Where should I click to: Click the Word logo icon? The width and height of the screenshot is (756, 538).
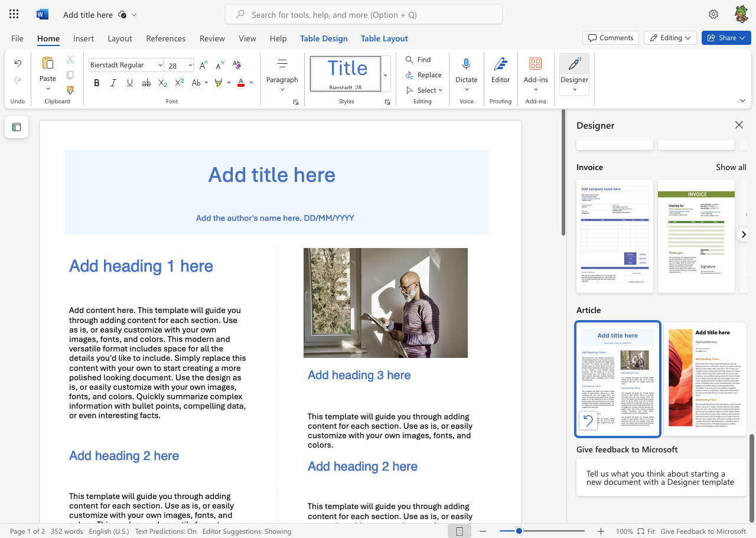pos(42,14)
